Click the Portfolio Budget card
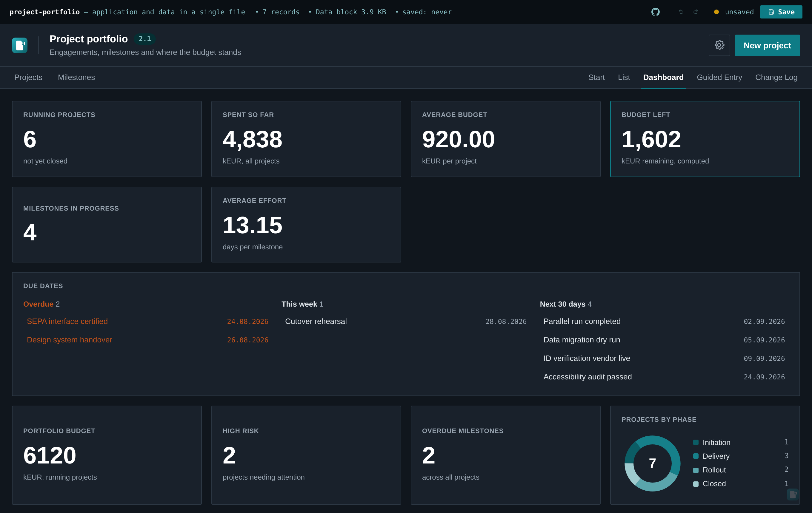Image resolution: width=812 pixels, height=513 pixels. [x=107, y=455]
